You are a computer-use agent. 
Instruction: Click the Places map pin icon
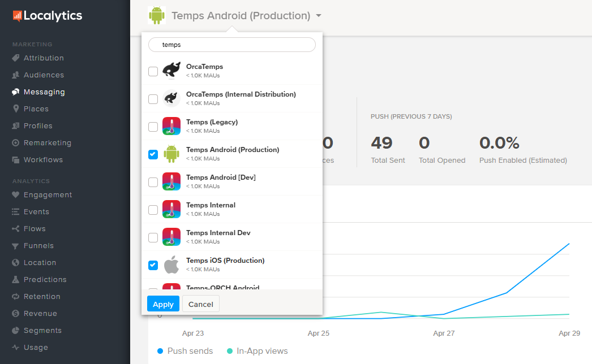(x=16, y=109)
